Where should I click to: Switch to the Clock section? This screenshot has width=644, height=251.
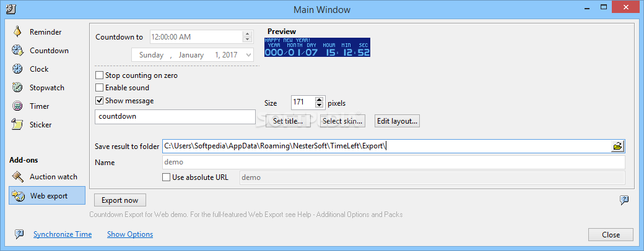click(39, 69)
